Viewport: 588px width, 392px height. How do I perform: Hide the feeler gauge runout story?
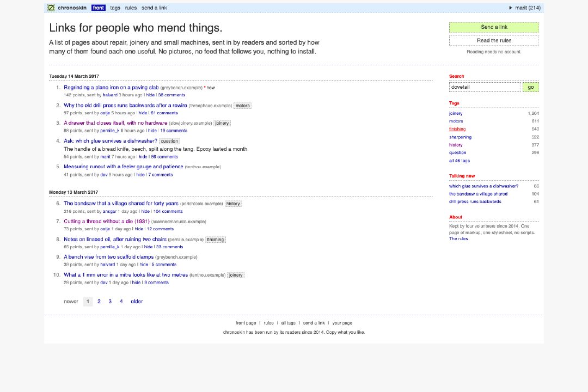tap(140, 175)
